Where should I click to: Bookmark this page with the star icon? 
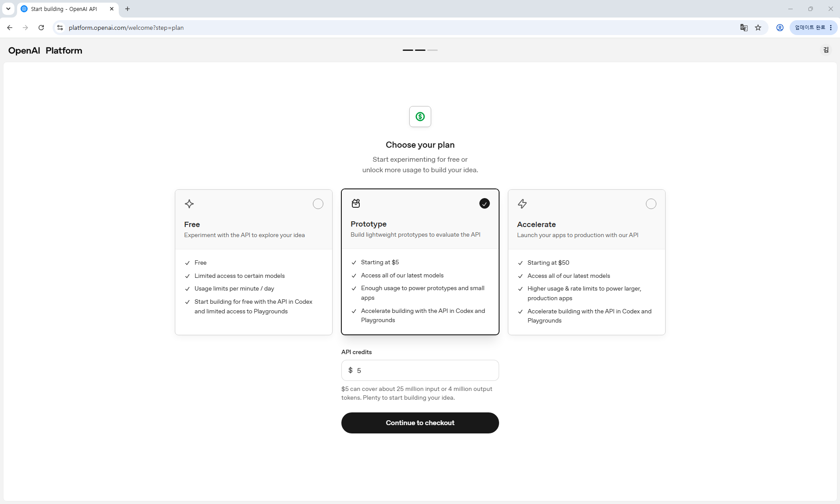point(758,28)
